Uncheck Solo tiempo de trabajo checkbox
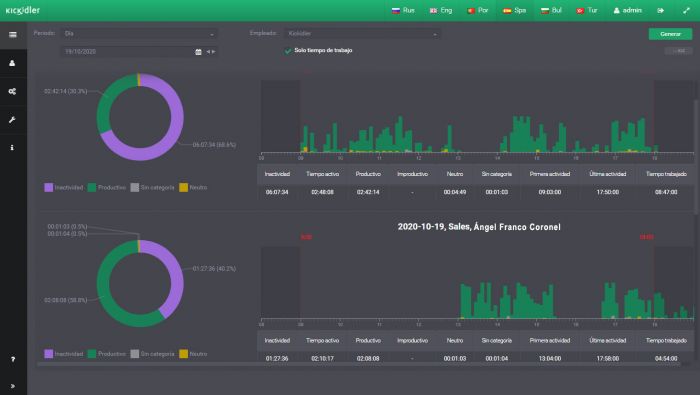The image size is (700, 395). 288,51
